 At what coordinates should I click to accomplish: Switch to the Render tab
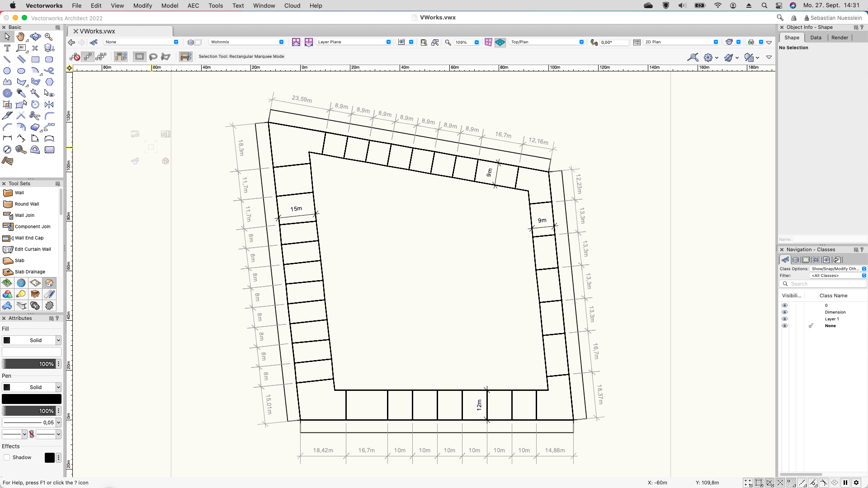pyautogui.click(x=840, y=38)
